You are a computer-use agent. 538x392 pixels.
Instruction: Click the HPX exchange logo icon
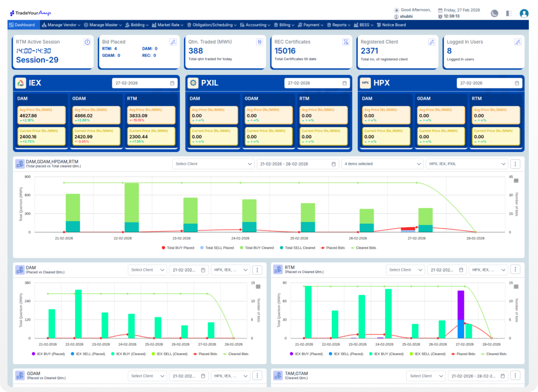(x=365, y=83)
